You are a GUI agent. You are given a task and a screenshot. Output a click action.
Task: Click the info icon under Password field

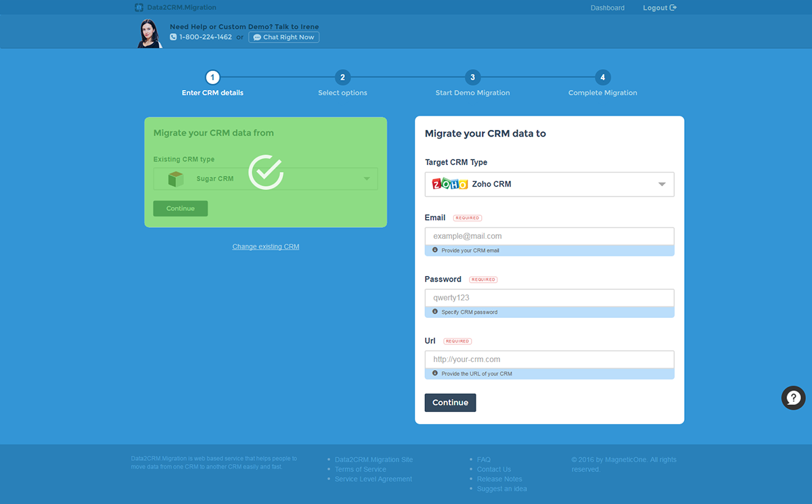tap(434, 312)
